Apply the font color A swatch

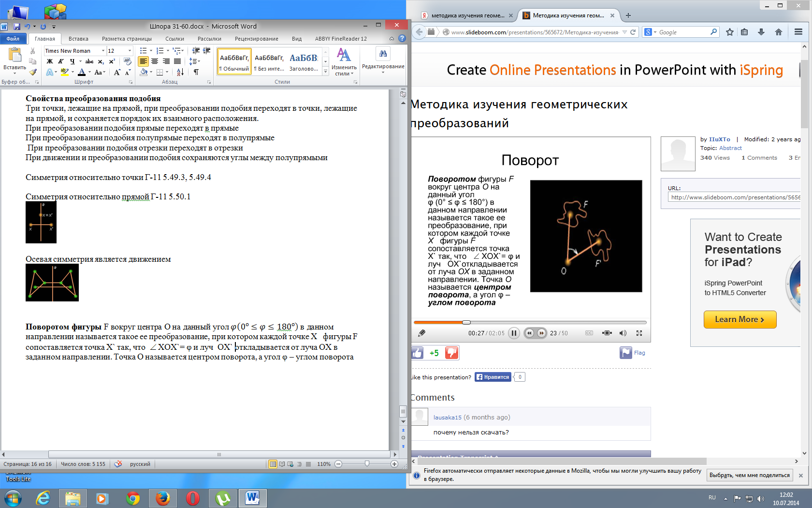[82, 72]
